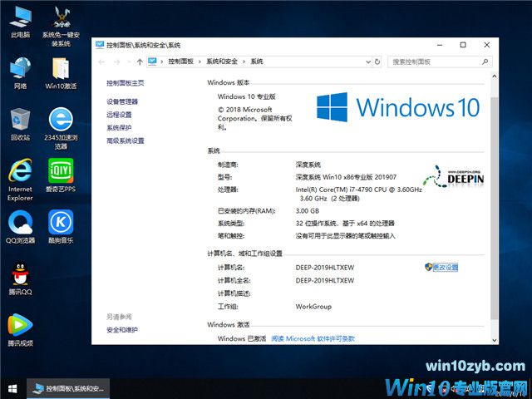
Task: Expand the address bar history dropdown
Action: pyautogui.click(x=368, y=62)
